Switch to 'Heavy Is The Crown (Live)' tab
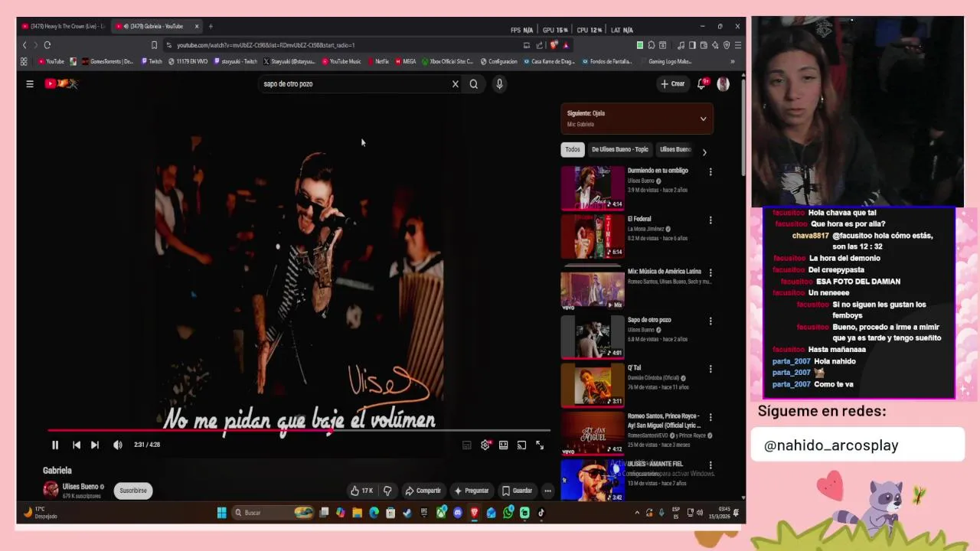Screen dimensions: 980x551 click(64, 26)
